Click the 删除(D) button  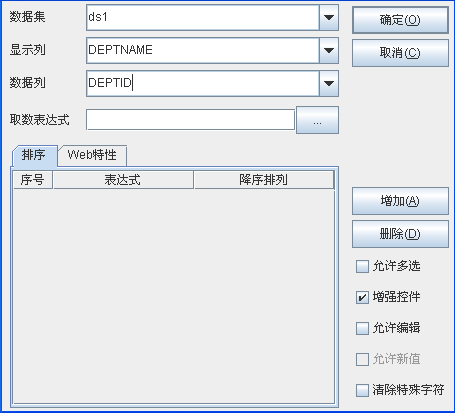[400, 234]
